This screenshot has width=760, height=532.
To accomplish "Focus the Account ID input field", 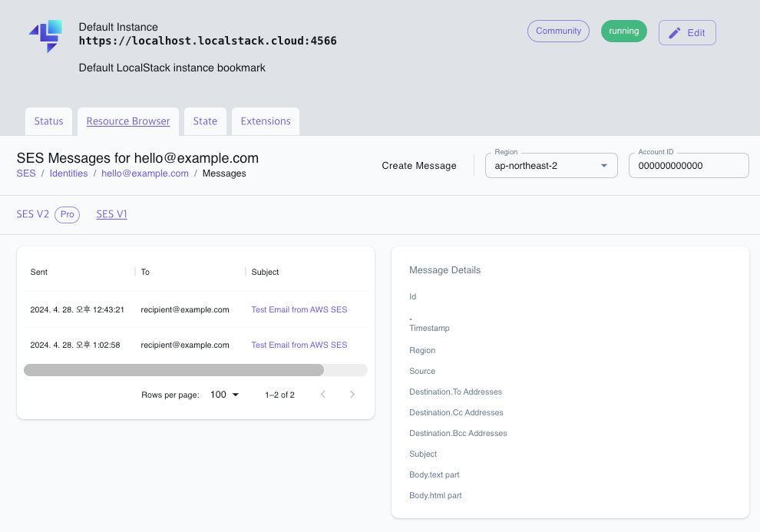I will [689, 166].
